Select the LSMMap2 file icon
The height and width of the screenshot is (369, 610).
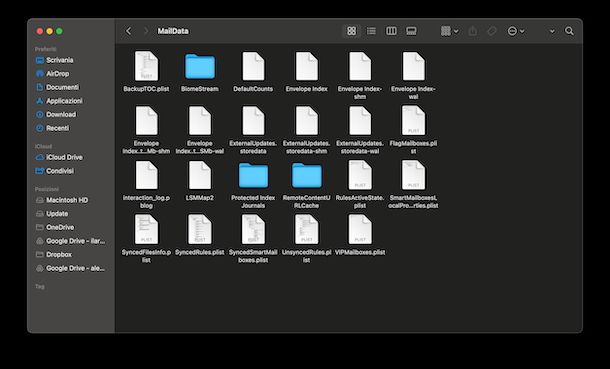click(200, 175)
